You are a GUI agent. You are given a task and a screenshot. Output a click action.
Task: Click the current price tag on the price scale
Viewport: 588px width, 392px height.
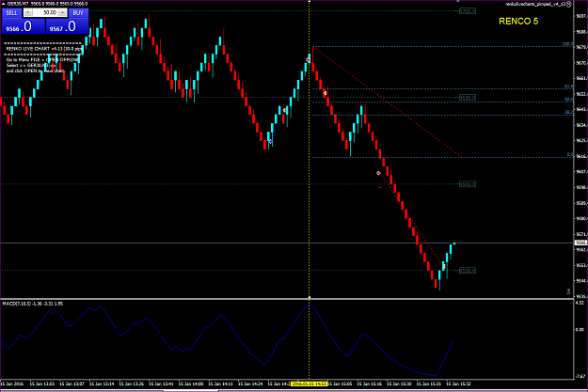click(580, 243)
